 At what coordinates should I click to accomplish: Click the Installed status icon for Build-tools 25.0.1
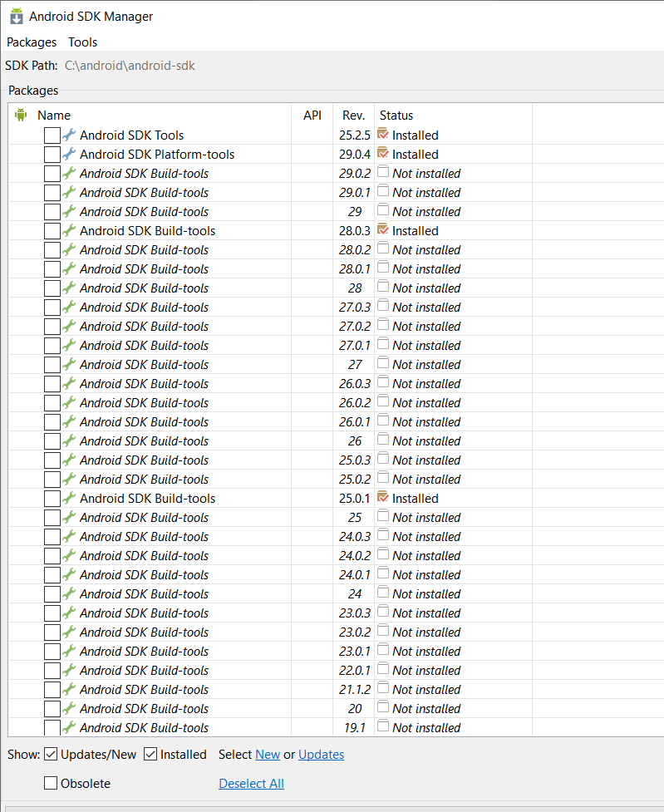click(x=383, y=497)
